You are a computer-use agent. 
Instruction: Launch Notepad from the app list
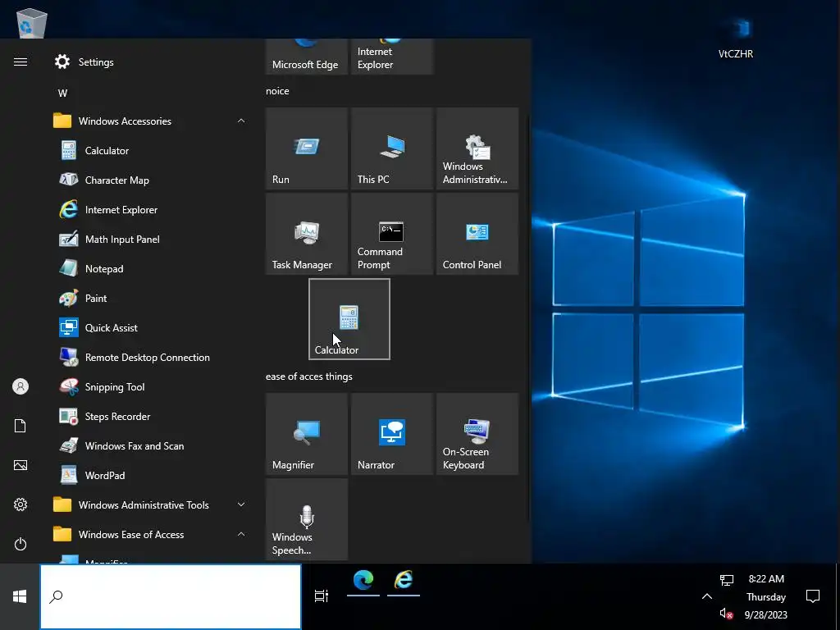(150, 268)
